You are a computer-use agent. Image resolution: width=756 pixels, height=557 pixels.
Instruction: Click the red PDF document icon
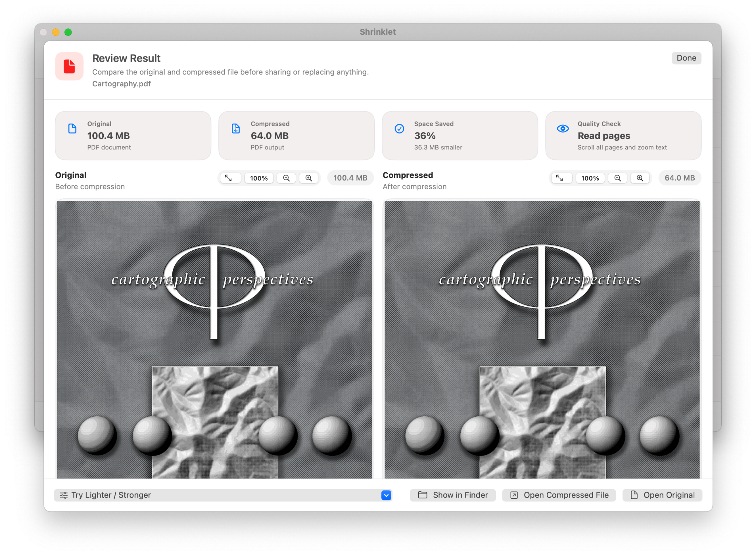coord(69,66)
